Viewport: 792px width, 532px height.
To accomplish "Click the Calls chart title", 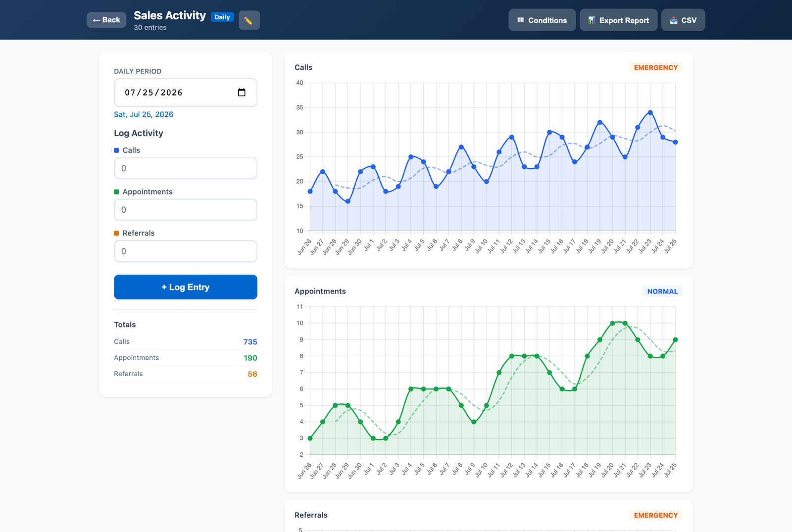I will pos(303,67).
